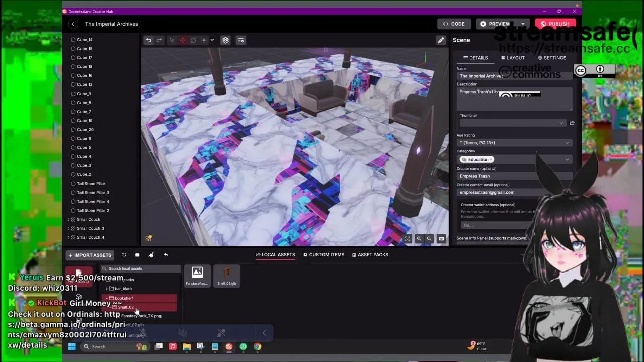Select FanstasyPack_TX.png in asset tree
Screen dimensions: 644x362
point(141,316)
